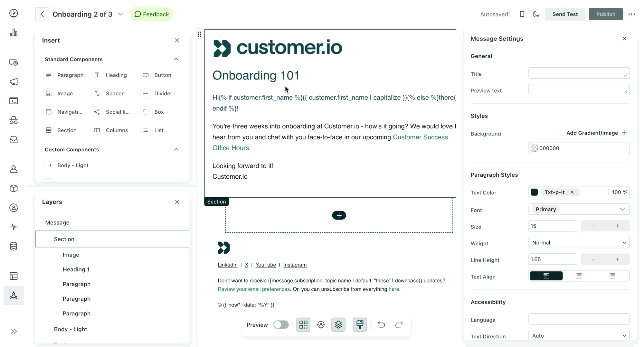Open the dashboard gauge icon in sidebar
The image size is (644, 347).
[14, 13]
